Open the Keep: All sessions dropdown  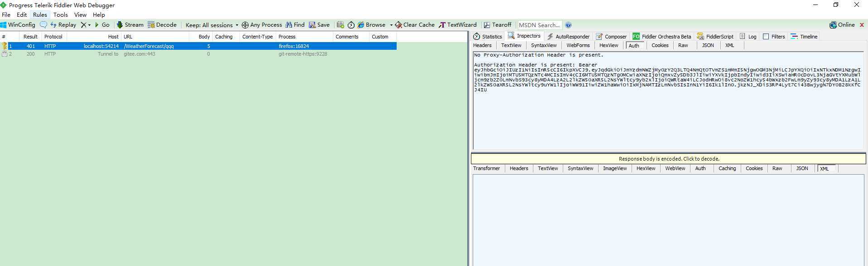coord(211,25)
